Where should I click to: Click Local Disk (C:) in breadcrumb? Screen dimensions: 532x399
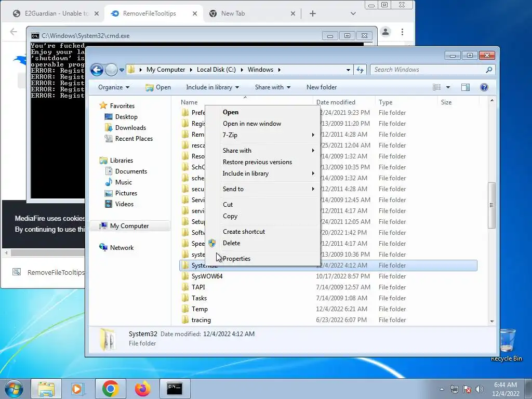tap(216, 70)
